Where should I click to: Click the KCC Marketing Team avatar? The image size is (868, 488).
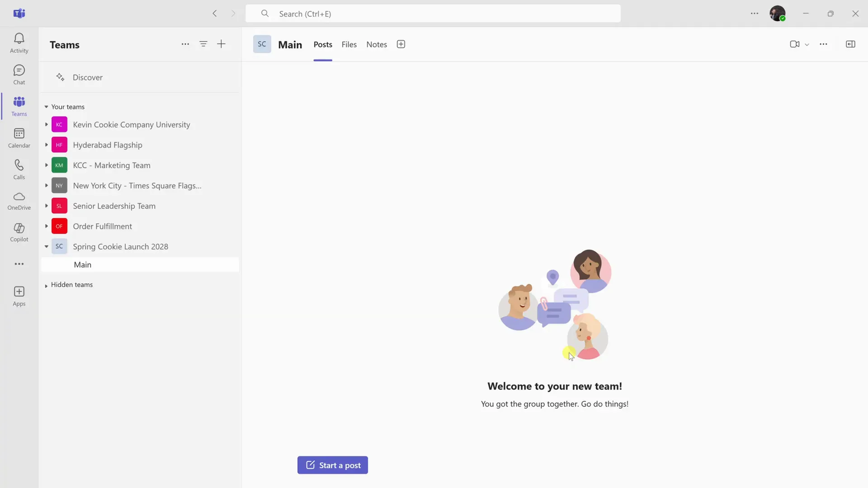click(59, 165)
